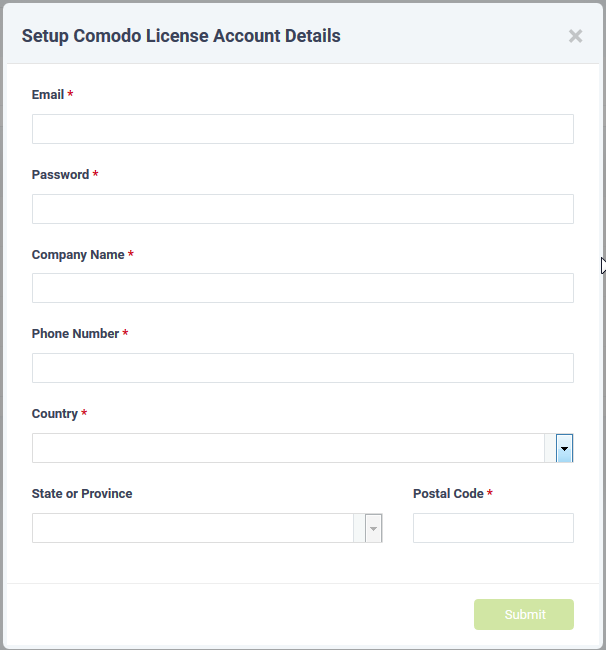Image resolution: width=606 pixels, height=650 pixels.
Task: Click the Email field label
Action: [48, 95]
